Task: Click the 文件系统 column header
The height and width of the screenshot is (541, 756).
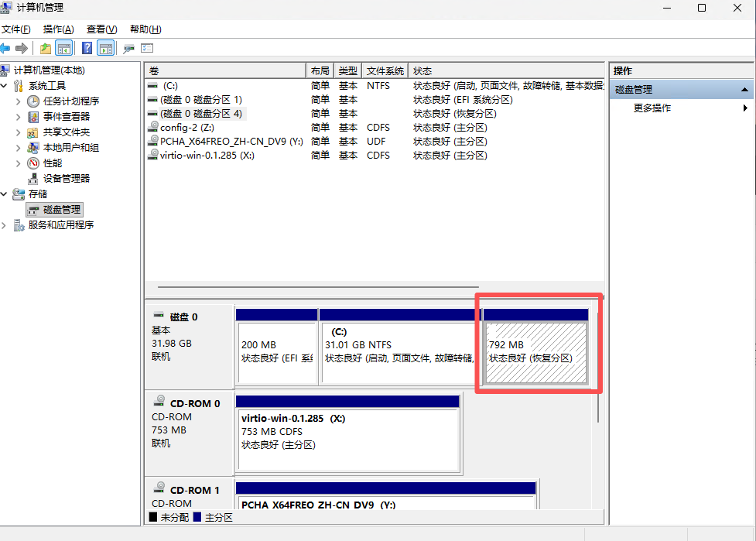Action: 385,71
